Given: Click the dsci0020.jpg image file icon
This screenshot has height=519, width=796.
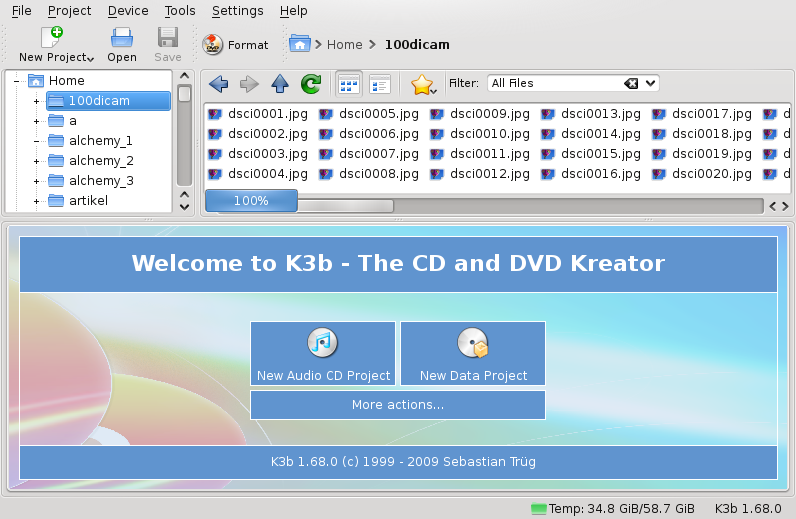Looking at the screenshot, I should click(x=659, y=174).
